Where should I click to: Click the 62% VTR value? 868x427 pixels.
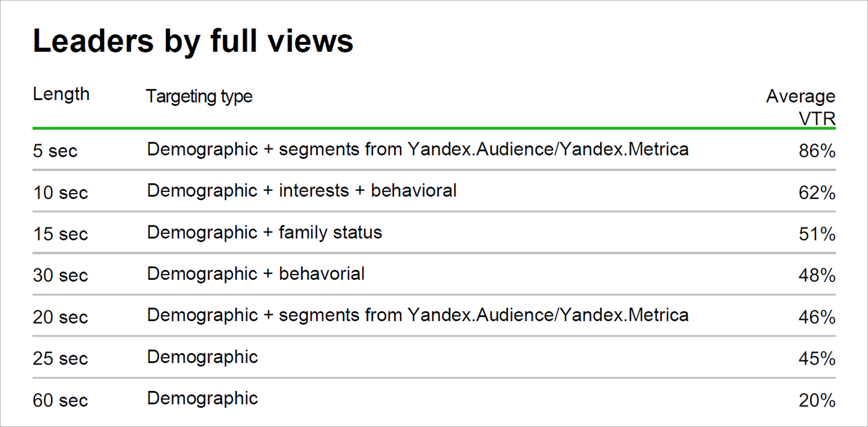pyautogui.click(x=817, y=193)
